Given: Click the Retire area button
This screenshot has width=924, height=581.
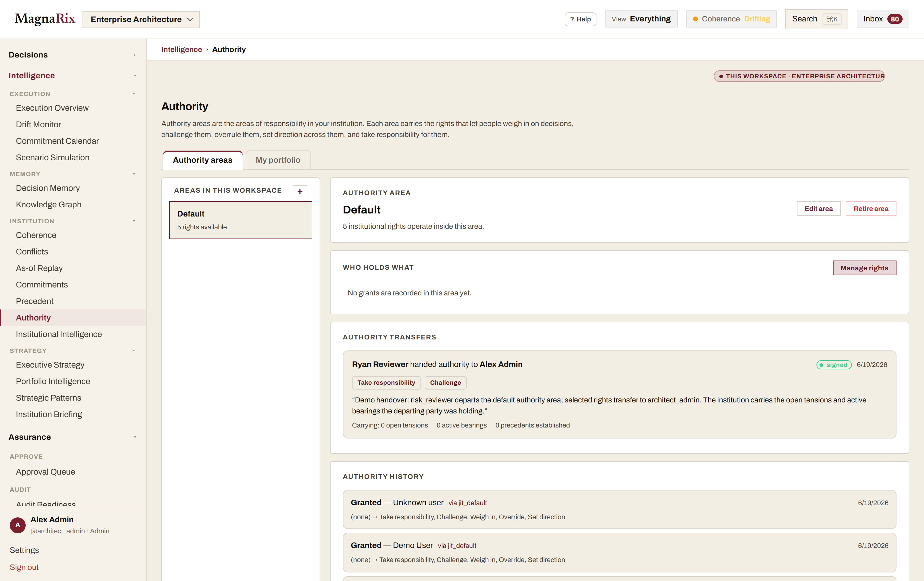Looking at the screenshot, I should pos(871,209).
